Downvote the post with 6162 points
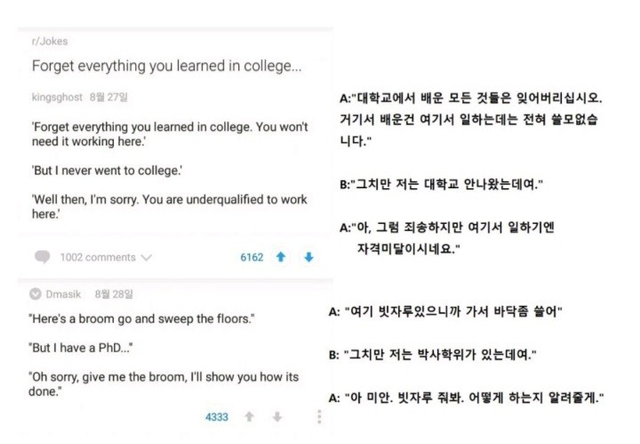Image resolution: width=640 pixels, height=444 pixels. tap(308, 257)
